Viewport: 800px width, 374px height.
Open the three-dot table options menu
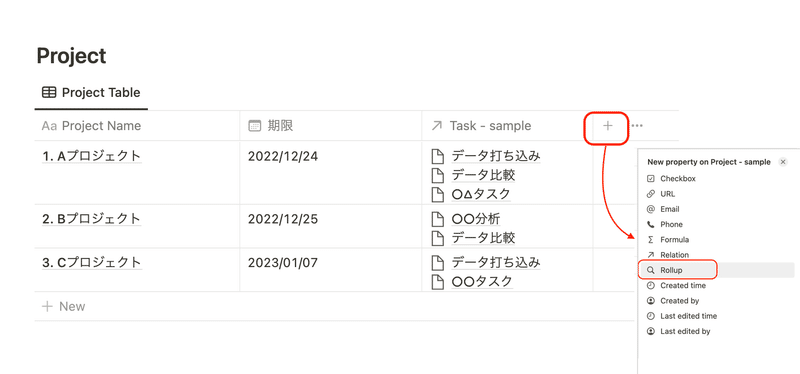637,126
